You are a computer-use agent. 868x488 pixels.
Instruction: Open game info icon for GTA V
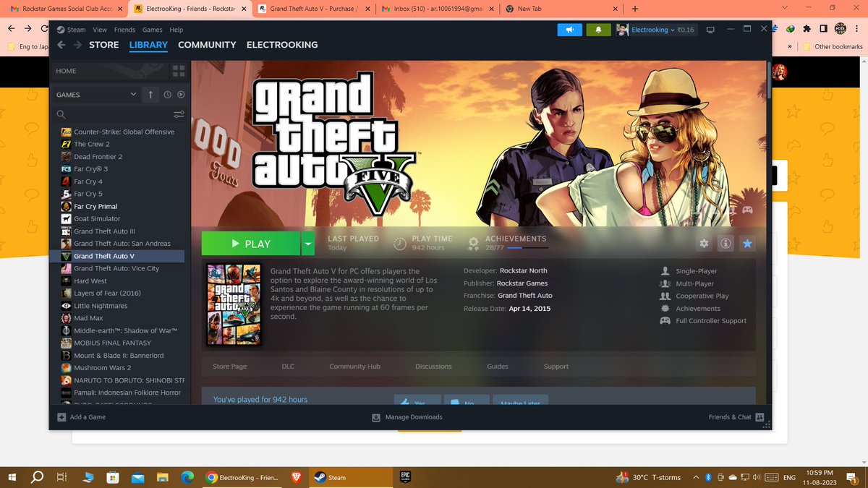[x=726, y=244]
